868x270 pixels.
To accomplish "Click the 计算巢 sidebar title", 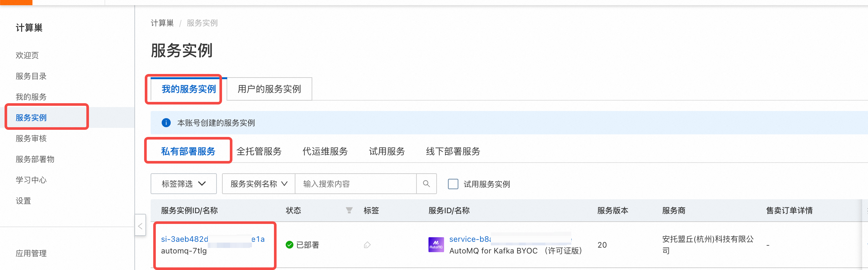I will 29,28.
